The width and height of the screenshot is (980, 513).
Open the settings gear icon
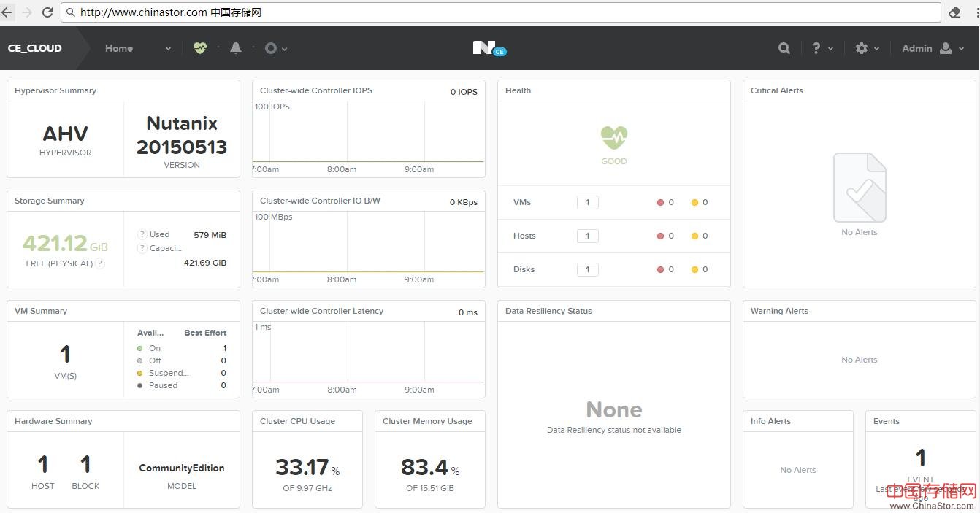(x=862, y=48)
